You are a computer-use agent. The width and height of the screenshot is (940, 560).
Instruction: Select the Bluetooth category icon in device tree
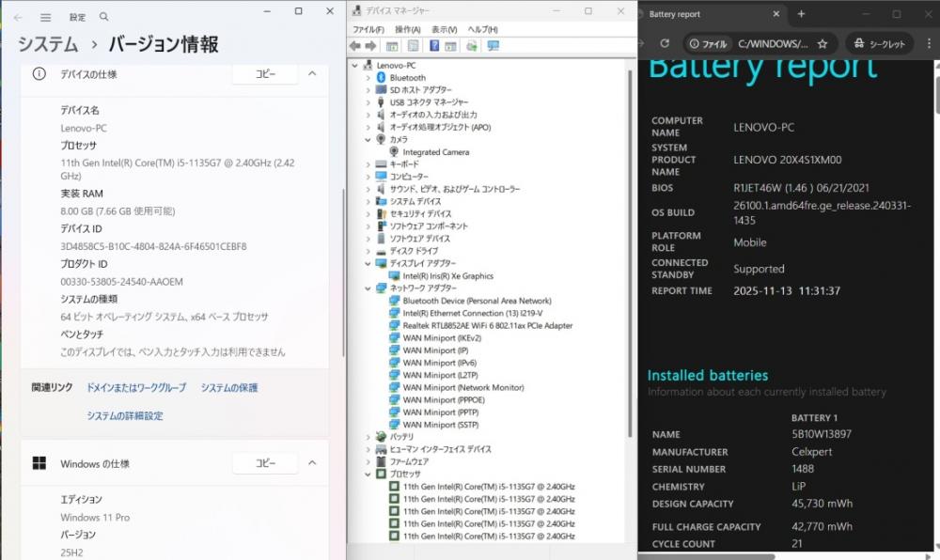click(381, 77)
